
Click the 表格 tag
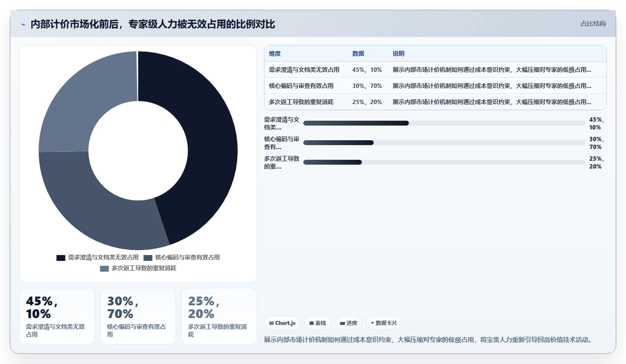point(318,323)
